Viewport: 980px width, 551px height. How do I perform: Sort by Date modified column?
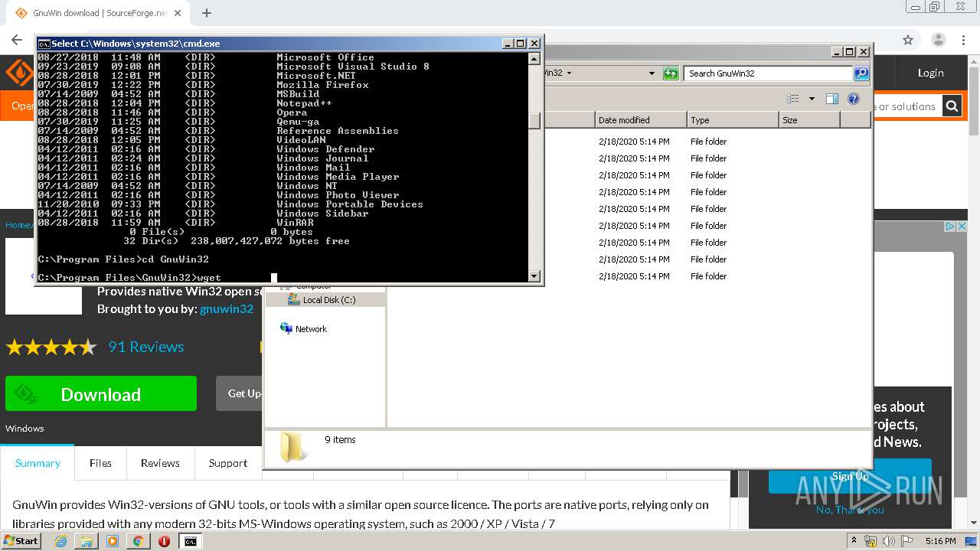point(641,120)
